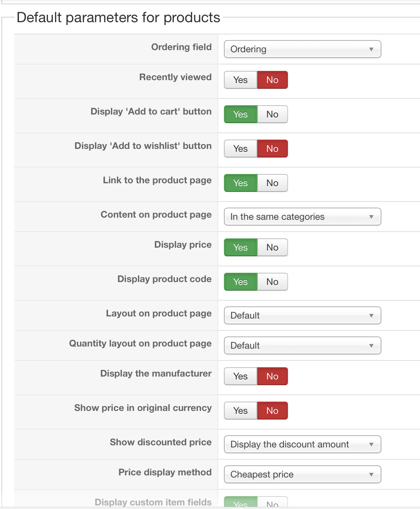The image size is (420, 509).
Task: Set Recently viewed to No
Action: click(272, 80)
